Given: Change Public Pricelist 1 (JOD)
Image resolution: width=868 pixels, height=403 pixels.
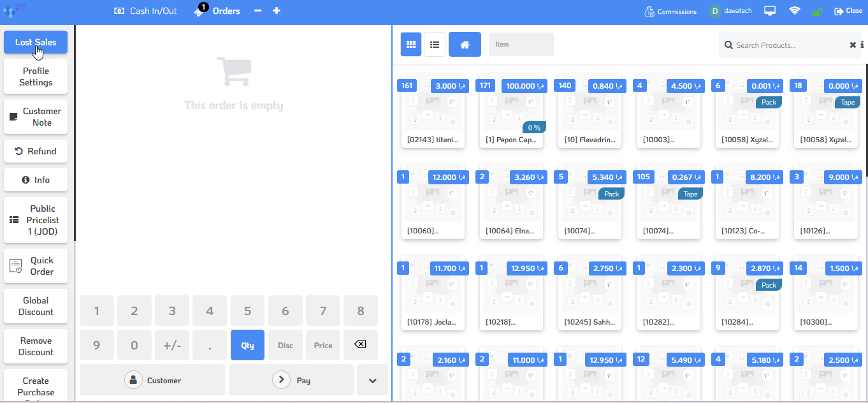Looking at the screenshot, I should (36, 220).
